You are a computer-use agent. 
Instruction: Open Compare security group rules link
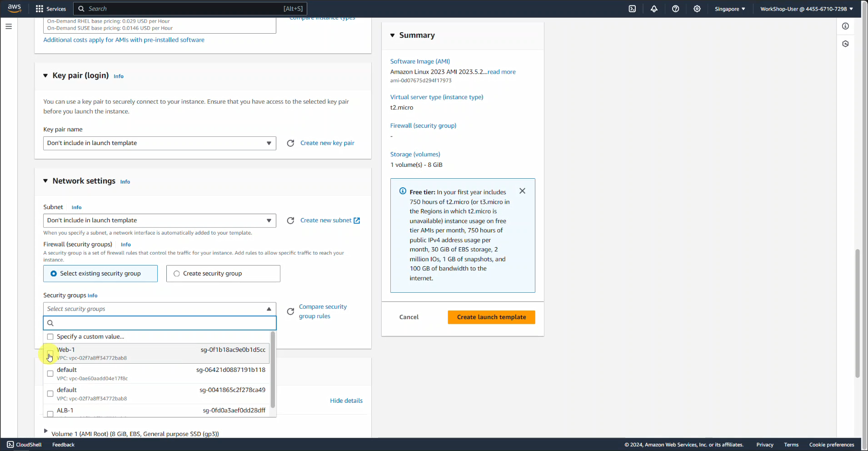(x=323, y=311)
